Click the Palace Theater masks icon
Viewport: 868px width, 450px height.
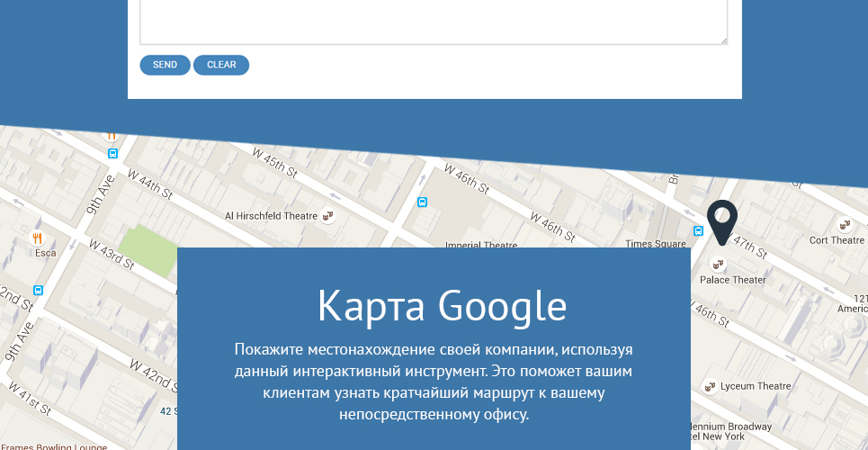point(718,265)
